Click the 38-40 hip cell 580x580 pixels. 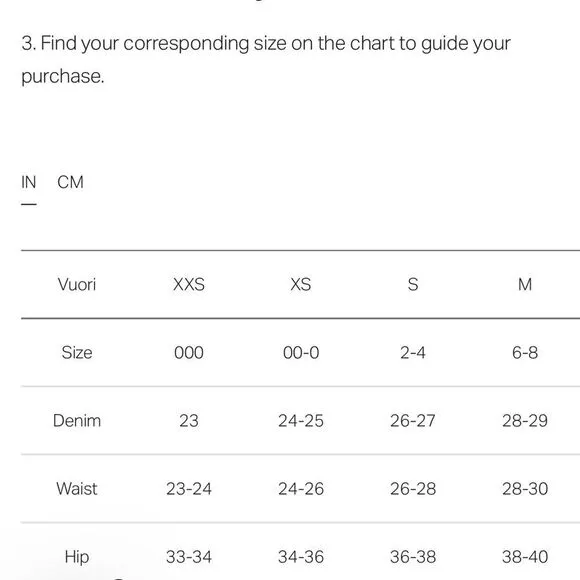coord(525,557)
